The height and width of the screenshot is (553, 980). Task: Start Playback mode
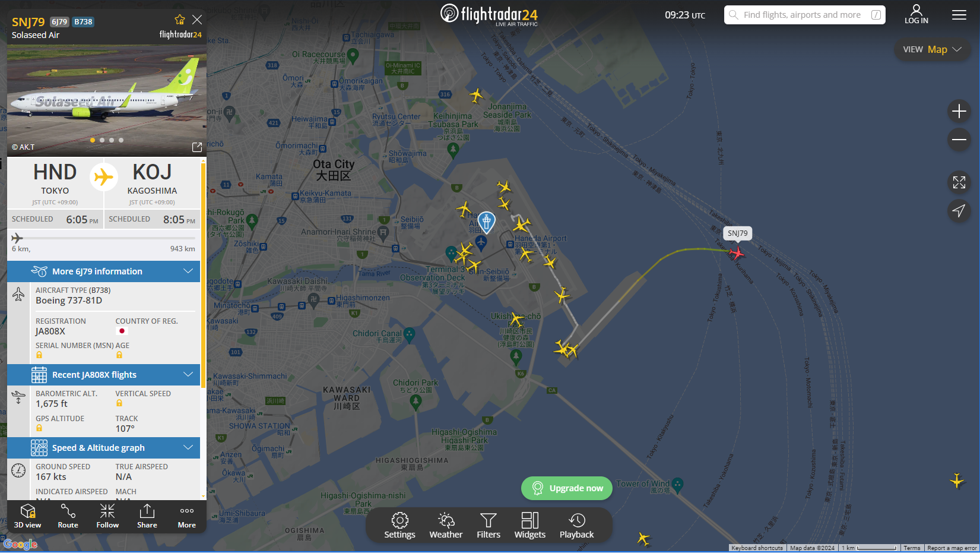tap(576, 525)
